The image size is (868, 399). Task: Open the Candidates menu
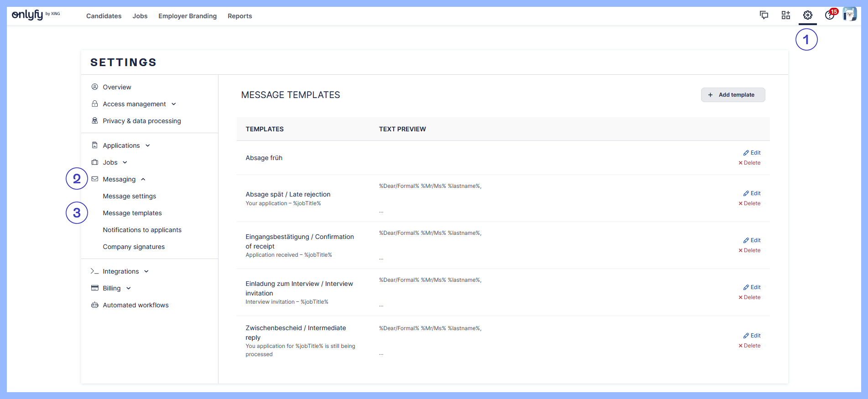pyautogui.click(x=104, y=16)
